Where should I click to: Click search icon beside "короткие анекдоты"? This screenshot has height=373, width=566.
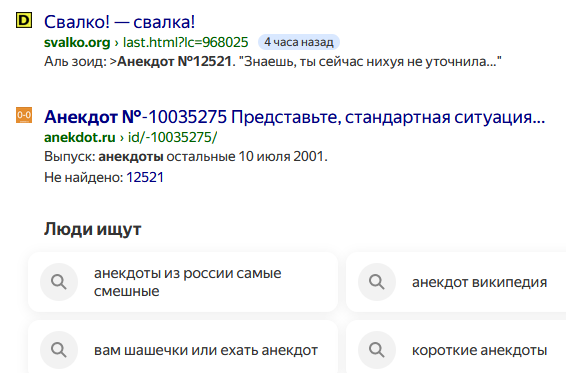pyautogui.click(x=377, y=350)
